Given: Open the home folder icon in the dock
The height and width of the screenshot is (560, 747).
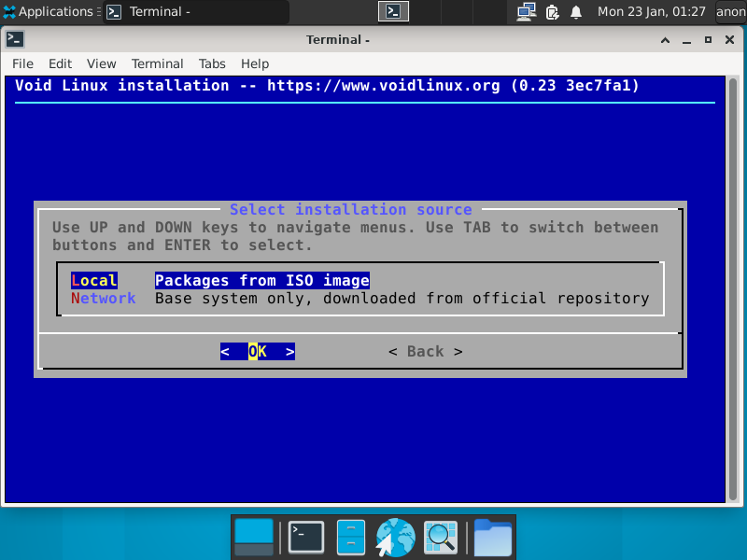Looking at the screenshot, I should (493, 538).
